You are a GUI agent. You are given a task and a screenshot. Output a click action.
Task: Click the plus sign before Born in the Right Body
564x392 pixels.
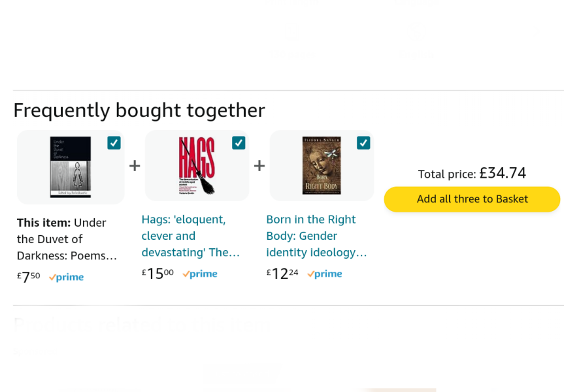(x=259, y=166)
